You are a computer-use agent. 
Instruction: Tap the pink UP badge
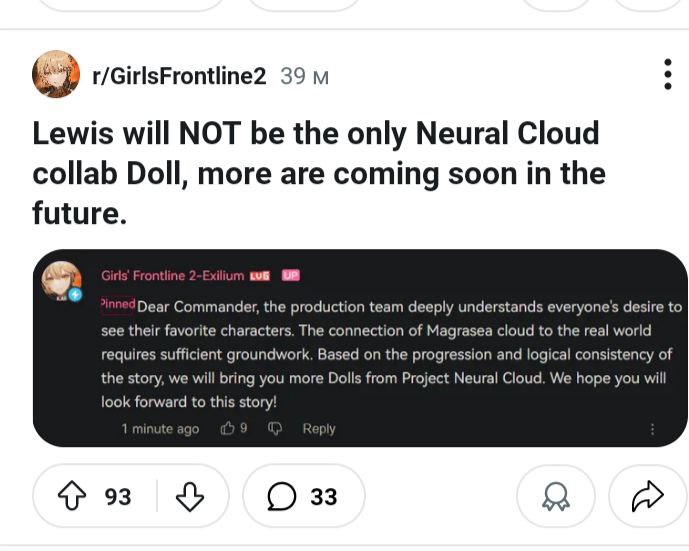(291, 275)
